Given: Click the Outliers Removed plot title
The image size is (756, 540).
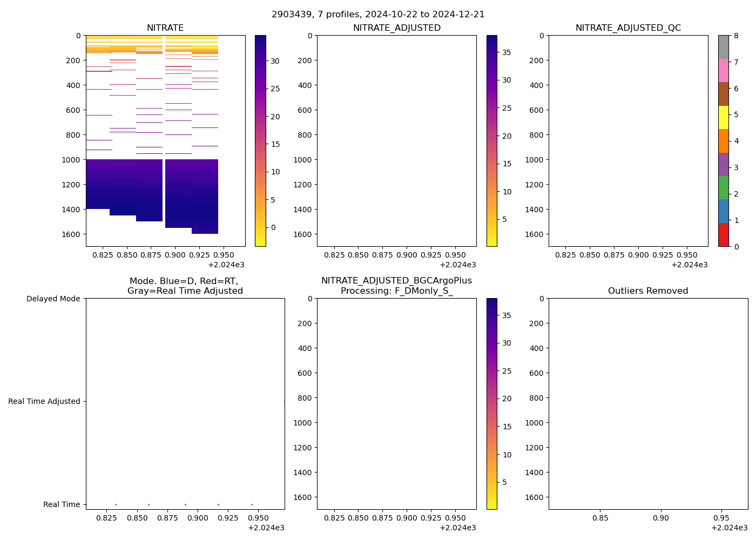Looking at the screenshot, I should [x=648, y=291].
